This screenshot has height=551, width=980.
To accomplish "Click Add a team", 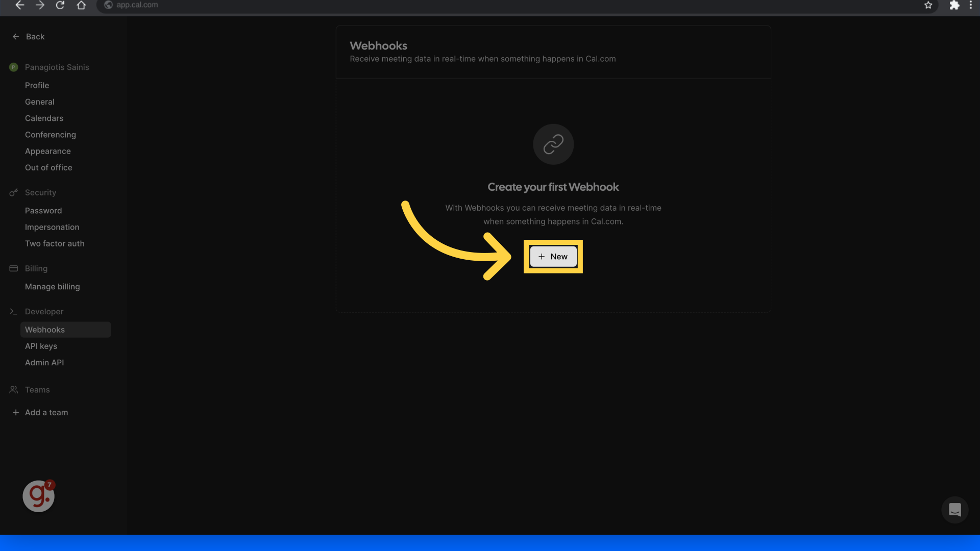I will pos(40,412).
